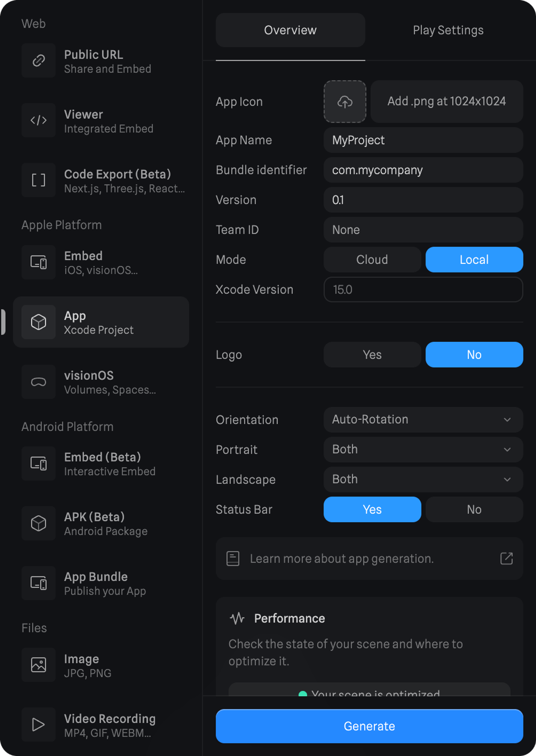The height and width of the screenshot is (756, 536).
Task: Open external link for app generation docs
Action: [x=506, y=559]
